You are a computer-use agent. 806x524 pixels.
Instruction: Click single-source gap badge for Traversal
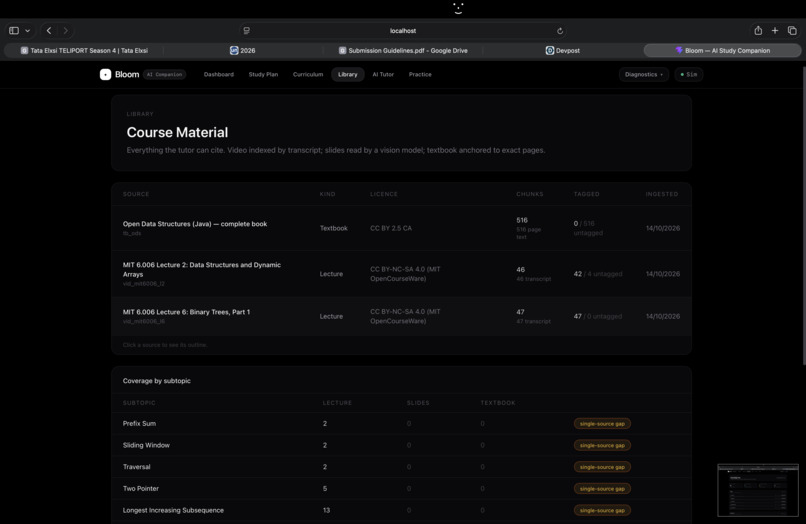click(602, 467)
